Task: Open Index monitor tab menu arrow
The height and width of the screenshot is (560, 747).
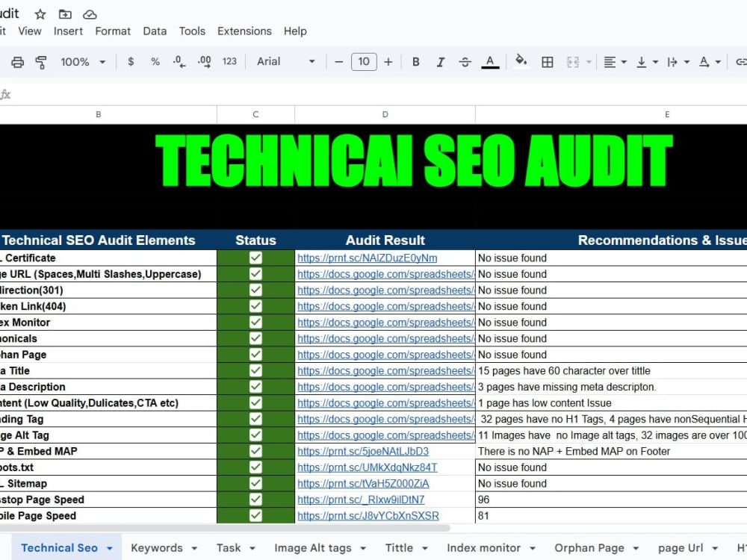Action: pos(533,549)
